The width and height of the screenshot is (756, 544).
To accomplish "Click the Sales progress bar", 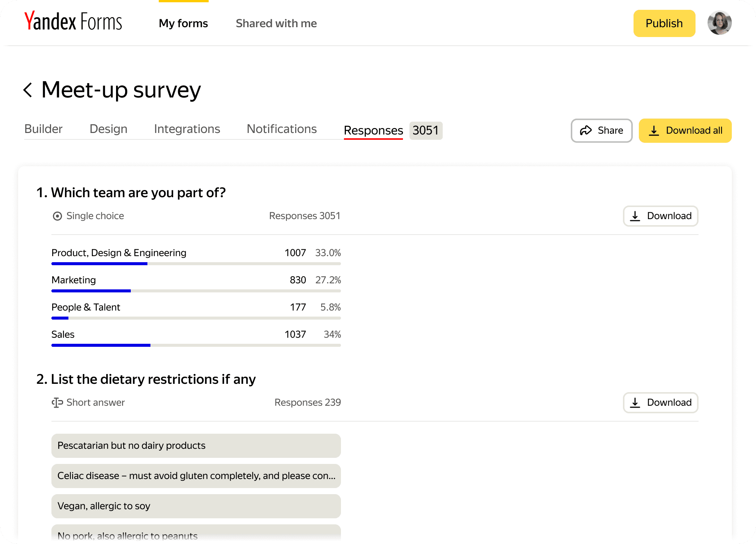I will [196, 345].
